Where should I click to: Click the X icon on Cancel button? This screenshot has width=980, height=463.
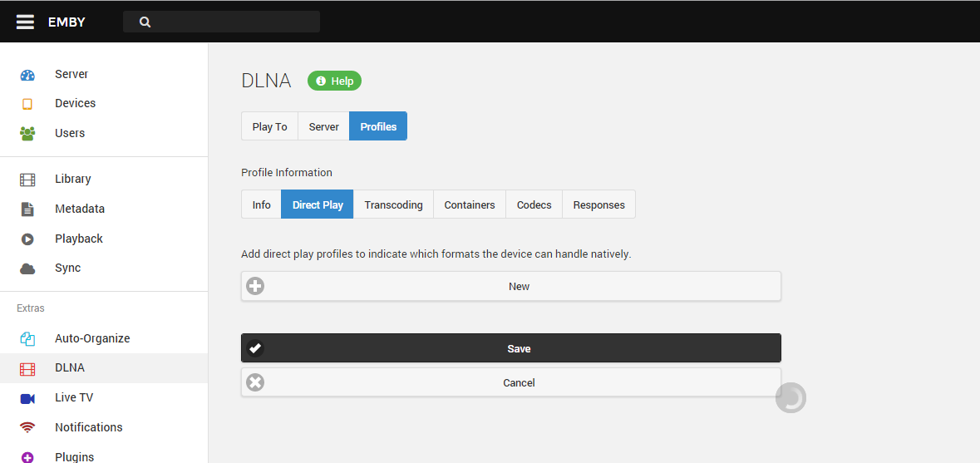point(255,382)
